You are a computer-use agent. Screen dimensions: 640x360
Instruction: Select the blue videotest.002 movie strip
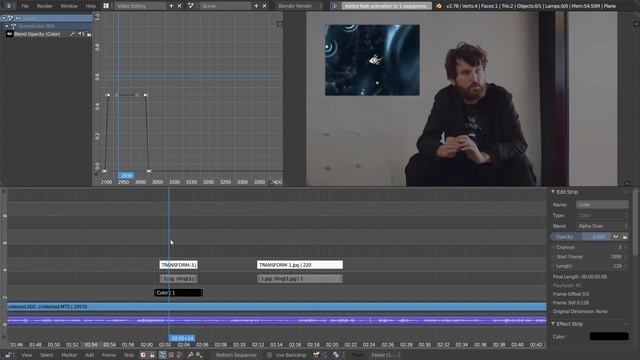point(277,307)
